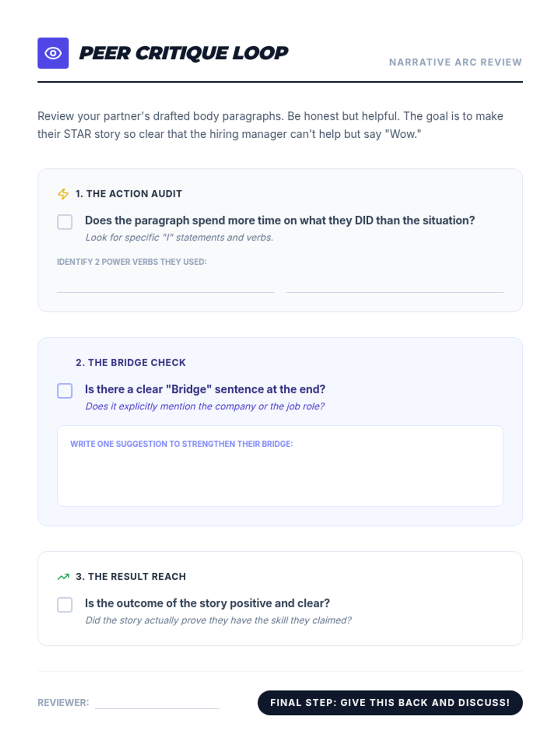
Task: Check the Action Audit paragraph checkbox
Action: [65, 222]
